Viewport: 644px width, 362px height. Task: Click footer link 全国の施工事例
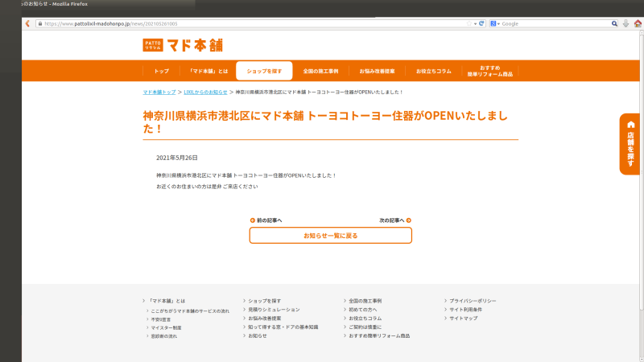pyautogui.click(x=365, y=301)
